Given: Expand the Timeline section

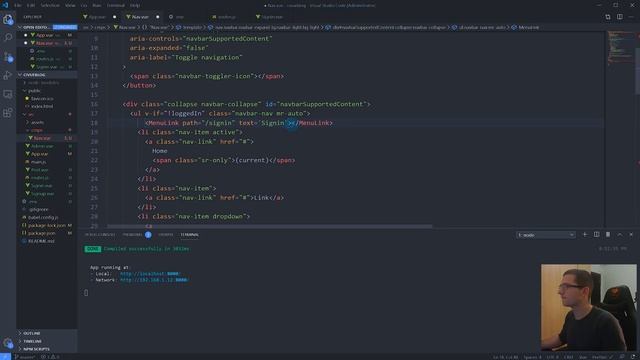Looking at the screenshot, I should pos(47,341).
